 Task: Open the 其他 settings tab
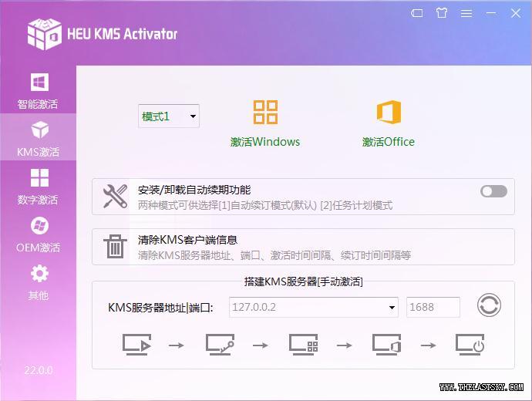click(x=38, y=281)
